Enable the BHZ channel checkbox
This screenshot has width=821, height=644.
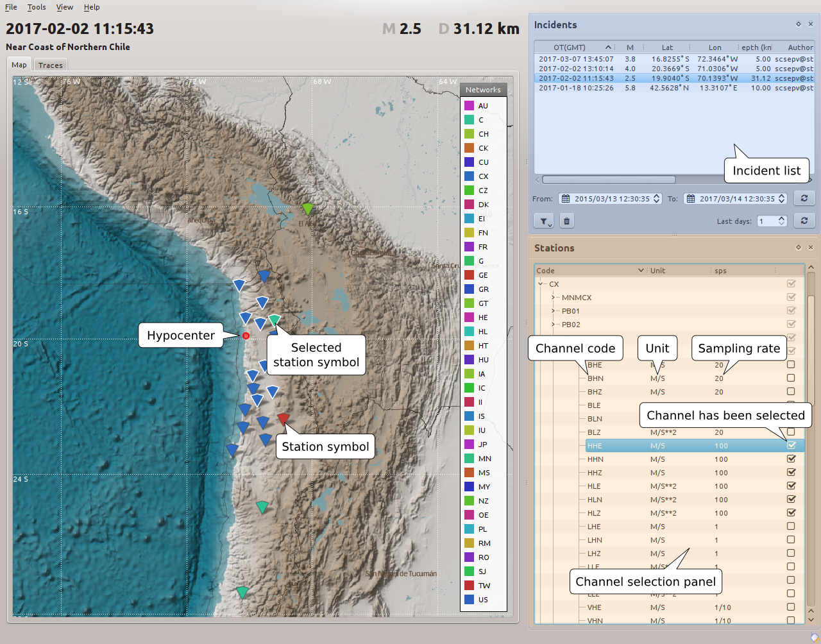tap(791, 392)
